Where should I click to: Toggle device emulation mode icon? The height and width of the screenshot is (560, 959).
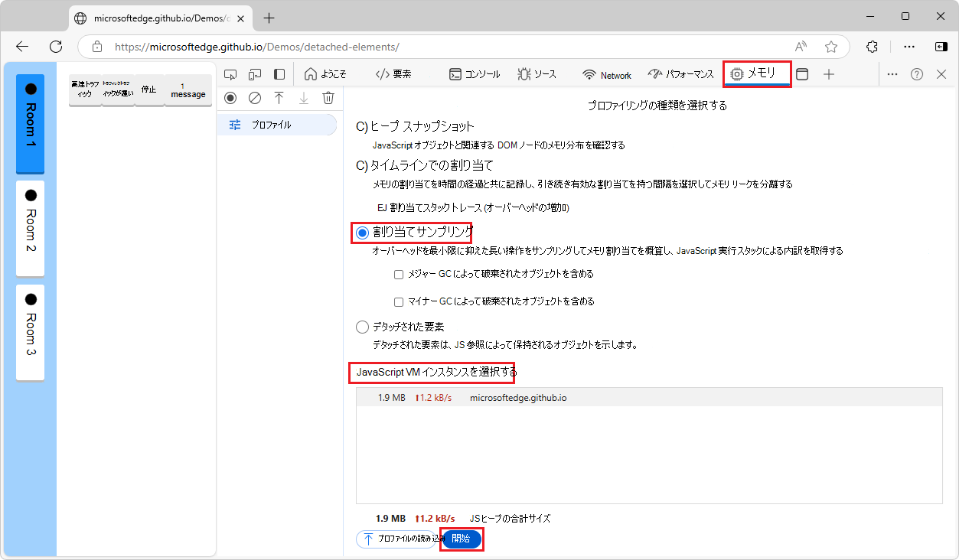point(255,73)
